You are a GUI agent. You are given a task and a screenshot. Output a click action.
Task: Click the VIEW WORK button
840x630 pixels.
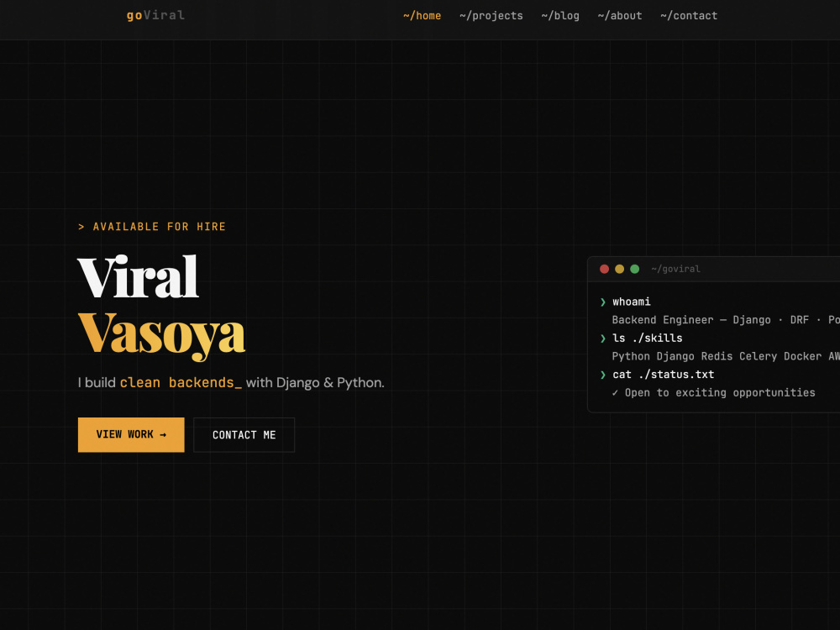click(131, 434)
